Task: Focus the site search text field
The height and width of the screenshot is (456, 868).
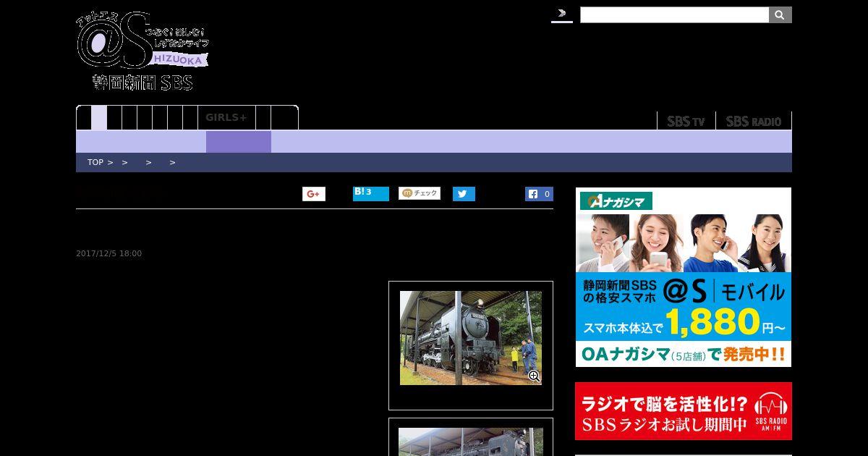Action: pos(674,15)
